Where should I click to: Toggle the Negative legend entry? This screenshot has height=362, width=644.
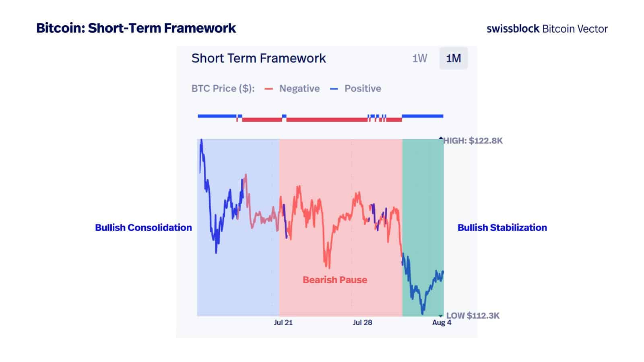click(x=299, y=88)
